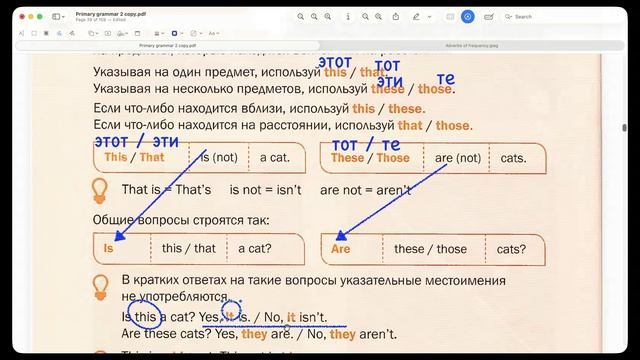Select the Text Selection markup tool

(22, 33)
